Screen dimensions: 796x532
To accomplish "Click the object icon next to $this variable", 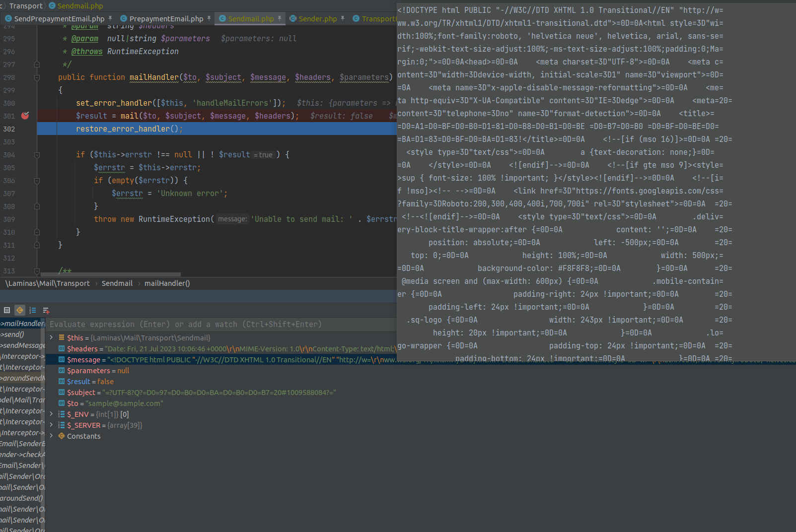I will click(x=61, y=337).
